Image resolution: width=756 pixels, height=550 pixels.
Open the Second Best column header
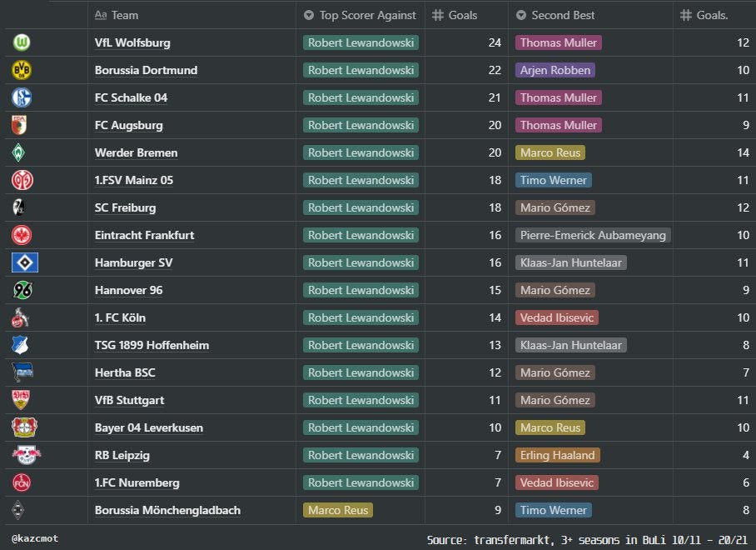(590, 16)
